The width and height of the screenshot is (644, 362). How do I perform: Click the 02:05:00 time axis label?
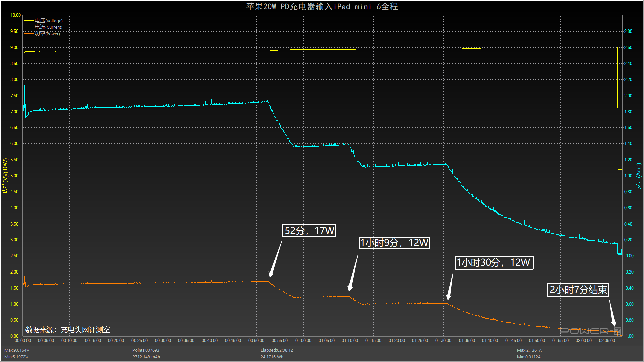coord(607,340)
